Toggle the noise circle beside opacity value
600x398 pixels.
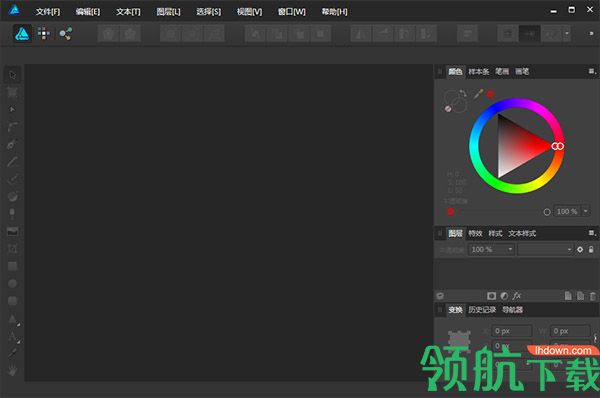pyautogui.click(x=547, y=212)
